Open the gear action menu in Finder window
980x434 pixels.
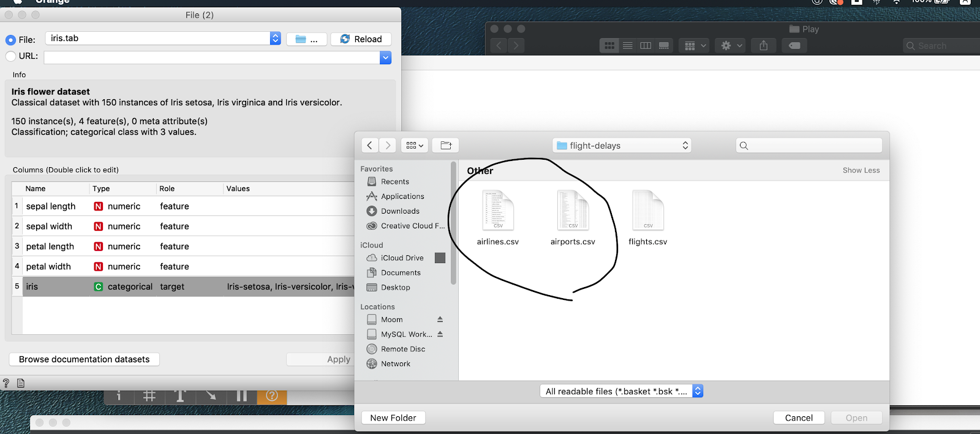pos(731,45)
